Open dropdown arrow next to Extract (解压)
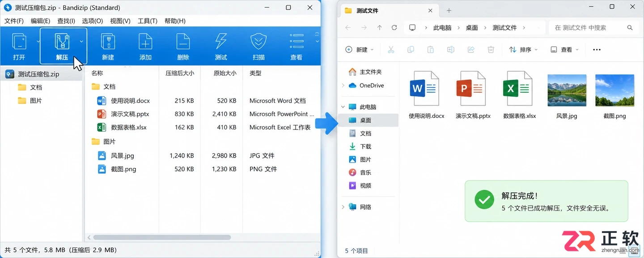644x258 pixels. click(81, 41)
